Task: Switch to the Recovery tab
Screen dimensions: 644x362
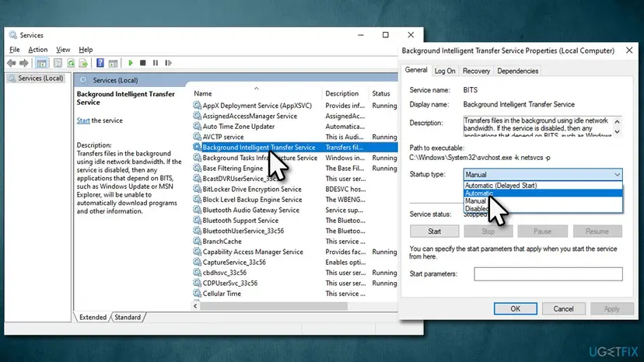Action: tap(476, 71)
